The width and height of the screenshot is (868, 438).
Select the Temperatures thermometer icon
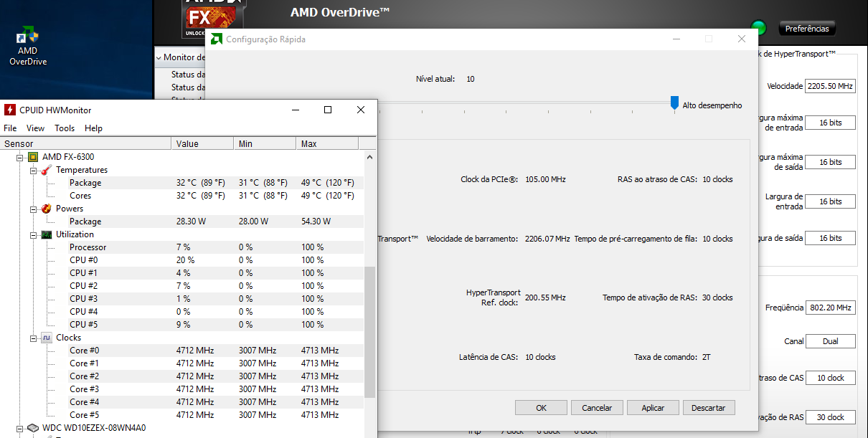tap(46, 170)
